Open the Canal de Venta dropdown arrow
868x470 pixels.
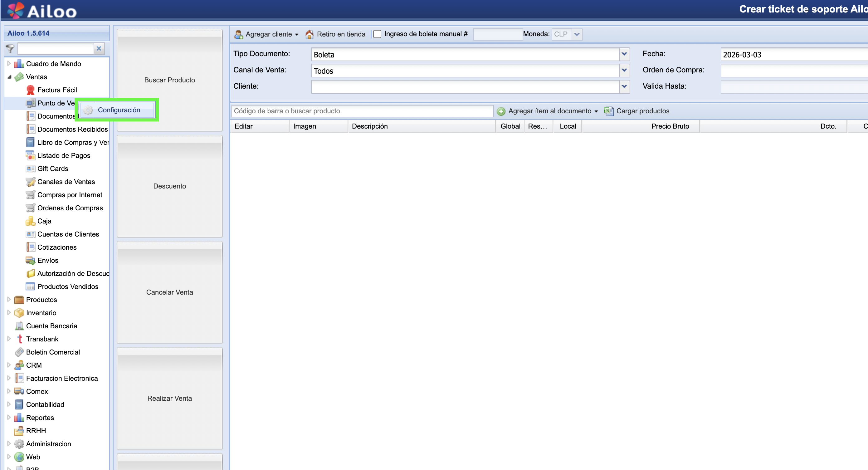pyautogui.click(x=624, y=71)
